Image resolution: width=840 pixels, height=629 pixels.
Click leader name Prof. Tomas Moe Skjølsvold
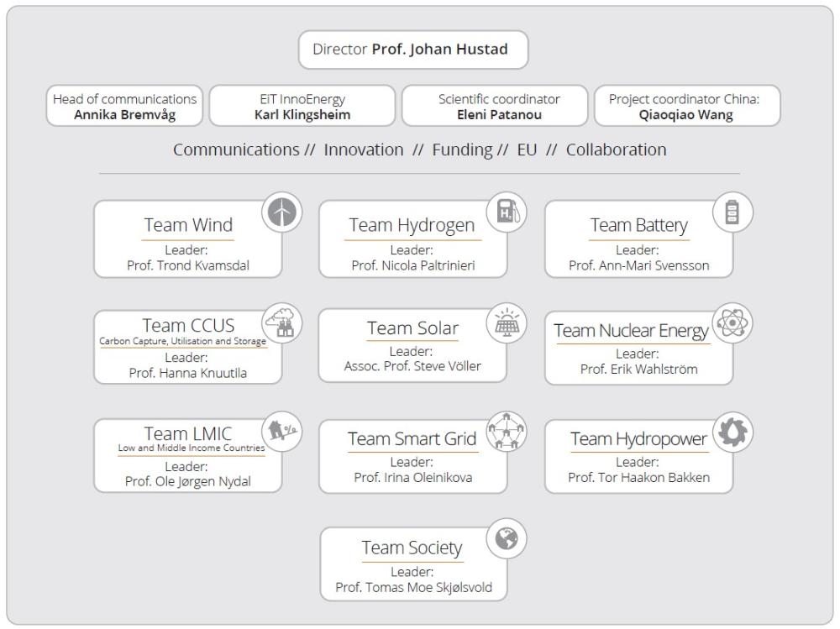413,587
